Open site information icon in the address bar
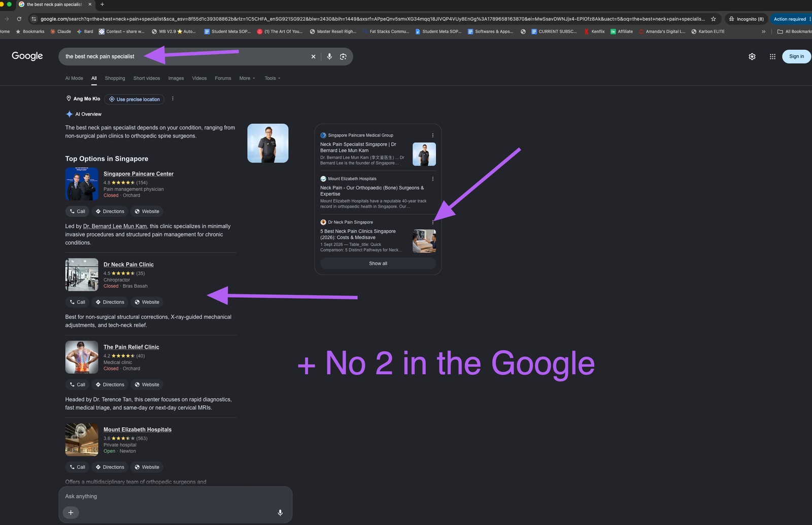The width and height of the screenshot is (812, 525). point(33,19)
